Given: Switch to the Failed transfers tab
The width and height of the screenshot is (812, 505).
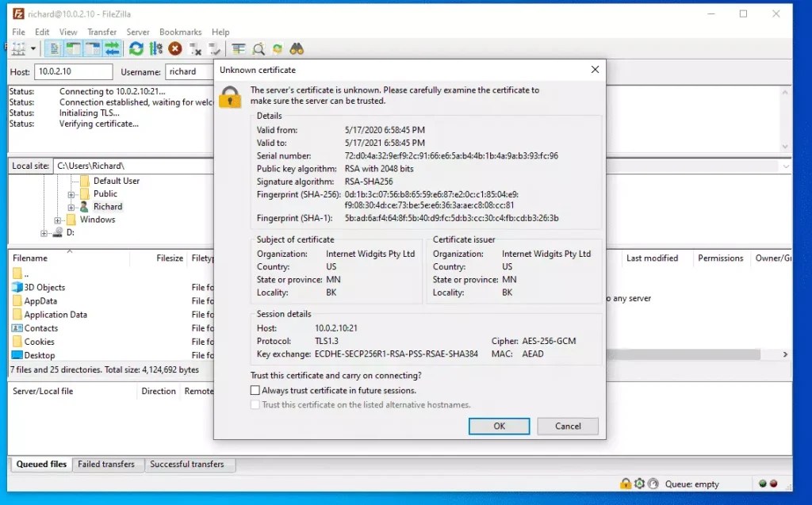Looking at the screenshot, I should point(106,464).
